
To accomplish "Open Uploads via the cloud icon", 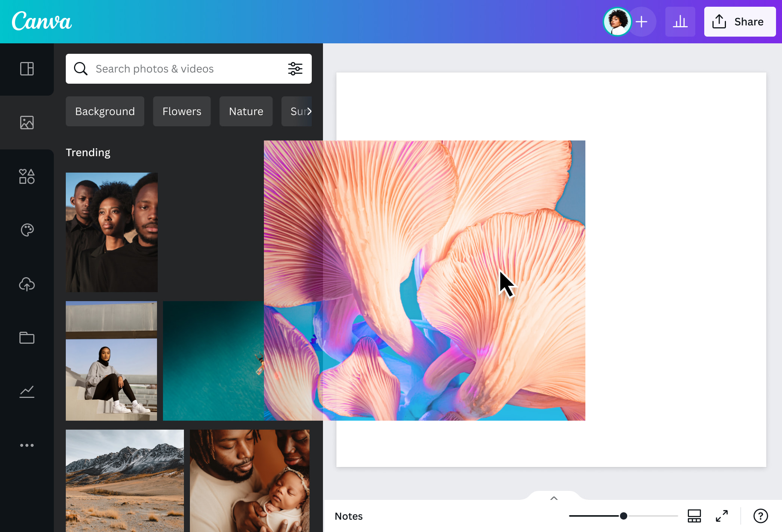I will [27, 285].
